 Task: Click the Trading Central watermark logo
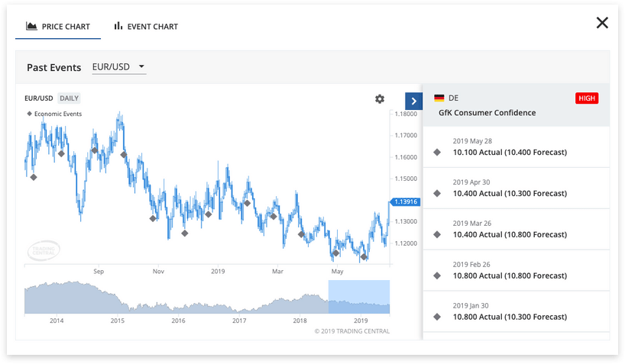pos(44,249)
